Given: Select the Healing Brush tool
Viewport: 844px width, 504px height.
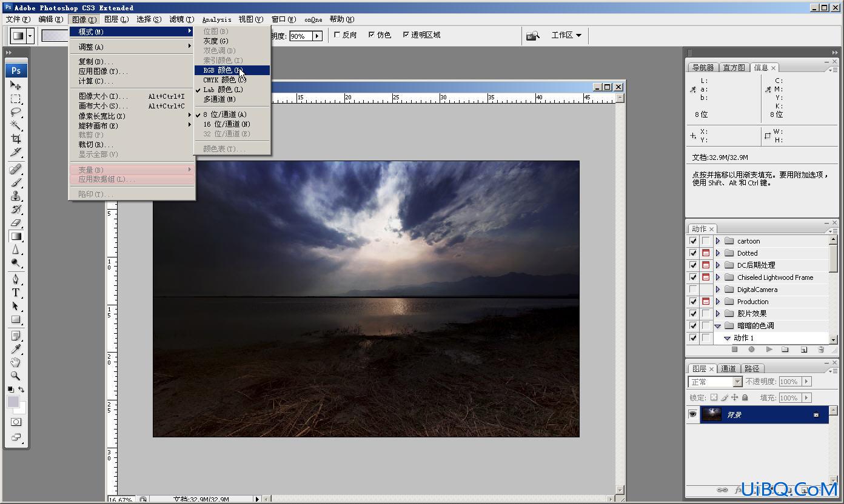Looking at the screenshot, I should tap(16, 169).
